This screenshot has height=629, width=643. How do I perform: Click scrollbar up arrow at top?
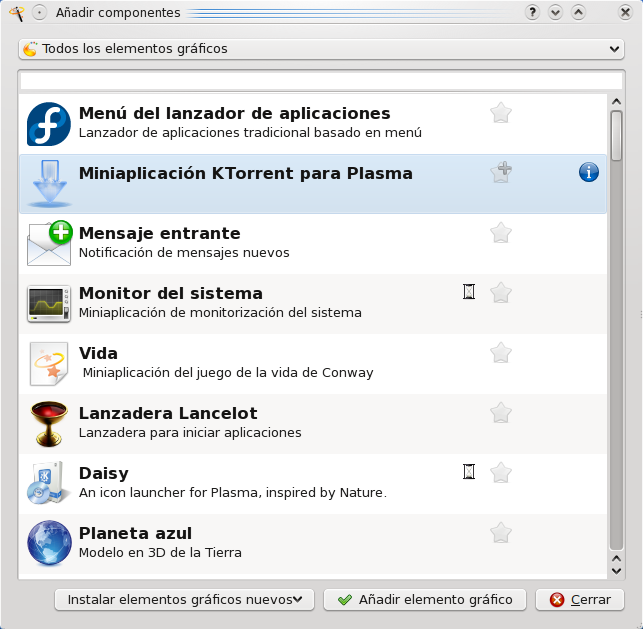(616, 101)
